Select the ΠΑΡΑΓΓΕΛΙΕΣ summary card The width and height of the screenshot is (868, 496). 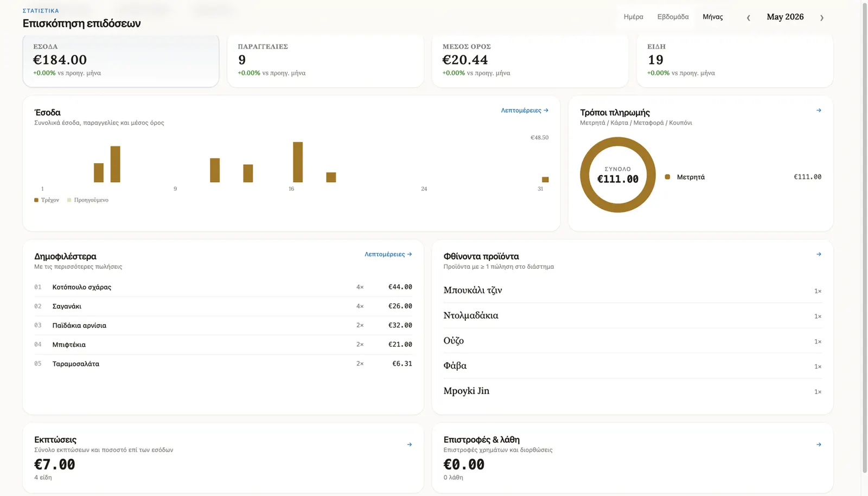(325, 60)
